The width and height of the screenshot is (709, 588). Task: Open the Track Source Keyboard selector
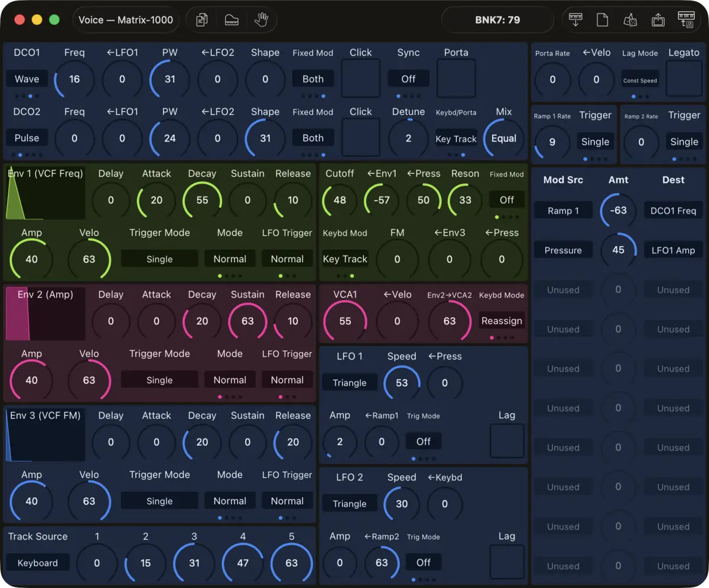tap(37, 563)
